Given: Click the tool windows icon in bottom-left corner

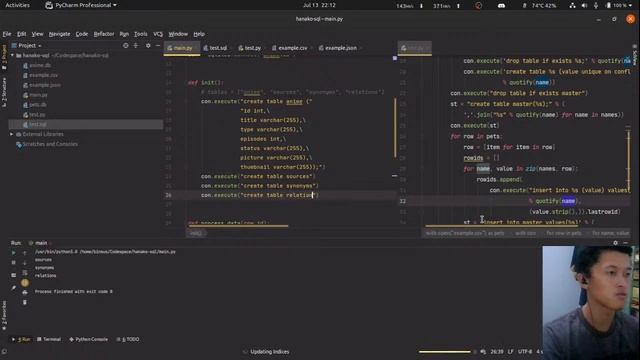Looking at the screenshot, I should 4,351.
